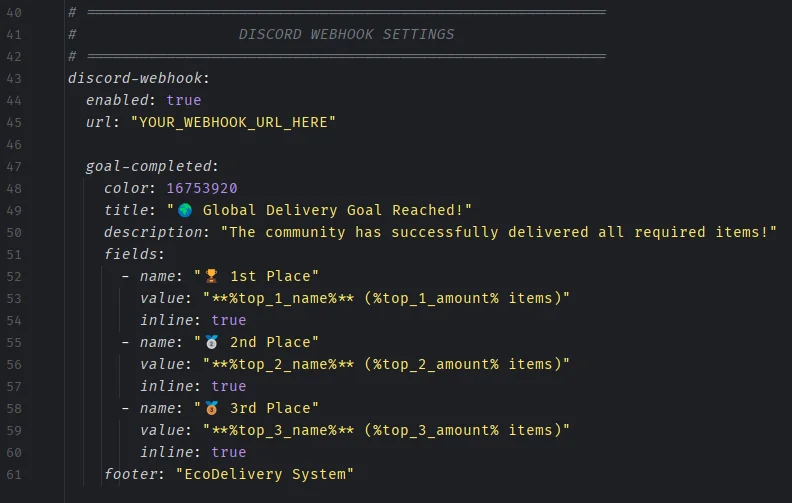
Task: Click the footer text EcoDelivery System
Action: click(265, 474)
